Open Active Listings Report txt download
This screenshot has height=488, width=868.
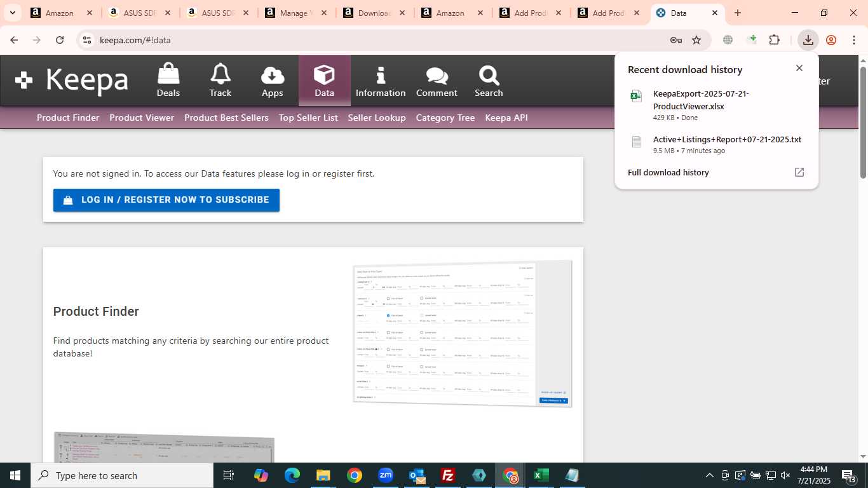(716, 144)
